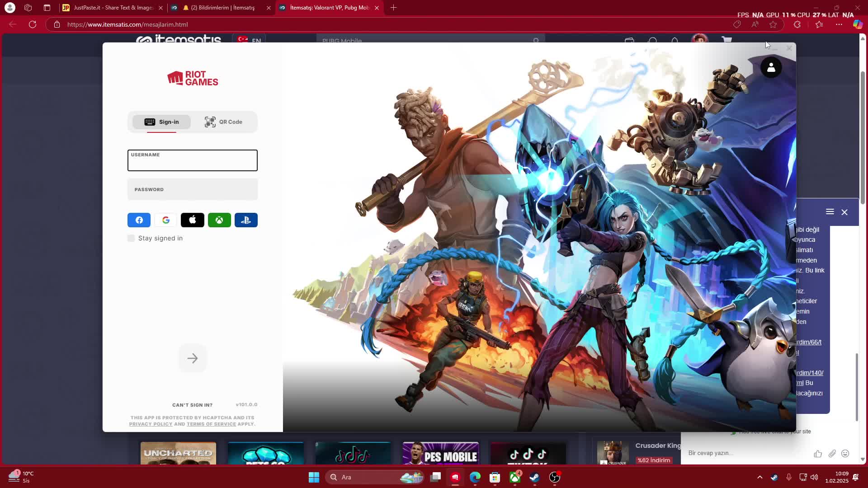The image size is (868, 488).
Task: Sign in with the Xbox icon
Action: pos(219,220)
